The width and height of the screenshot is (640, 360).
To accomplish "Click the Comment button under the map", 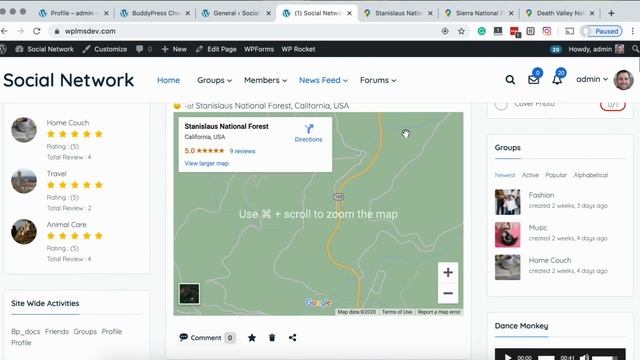I will (x=207, y=338).
